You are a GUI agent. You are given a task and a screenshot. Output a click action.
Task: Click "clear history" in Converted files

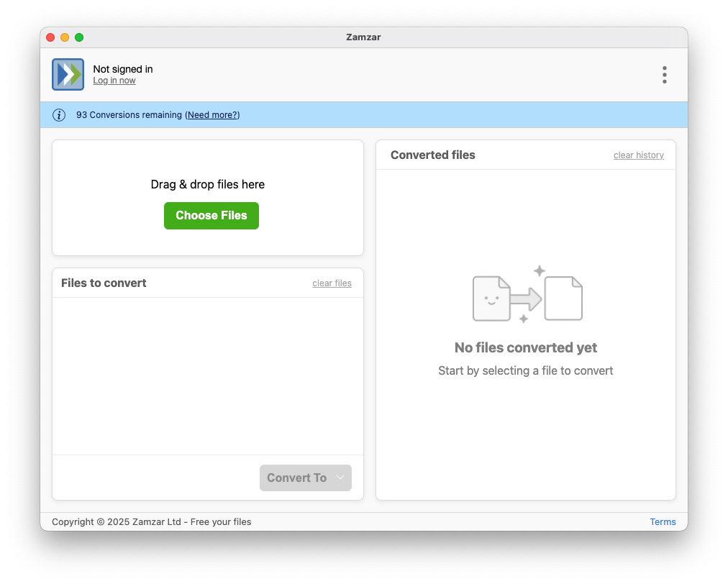pyautogui.click(x=638, y=155)
